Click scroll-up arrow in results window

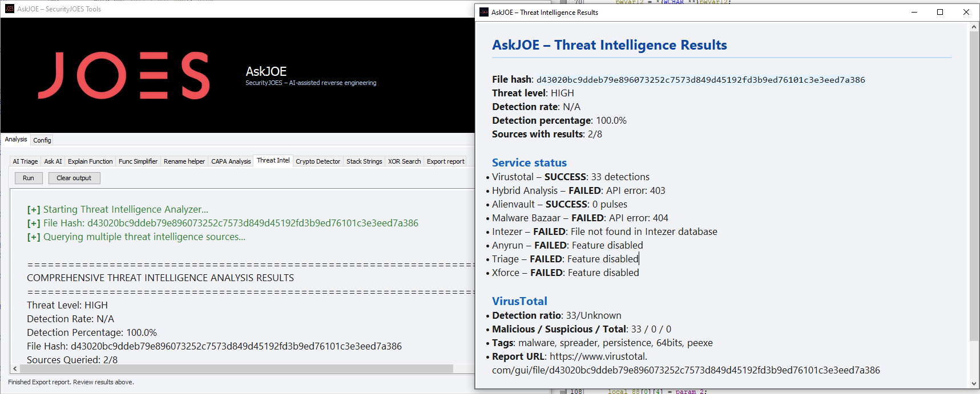974,27
